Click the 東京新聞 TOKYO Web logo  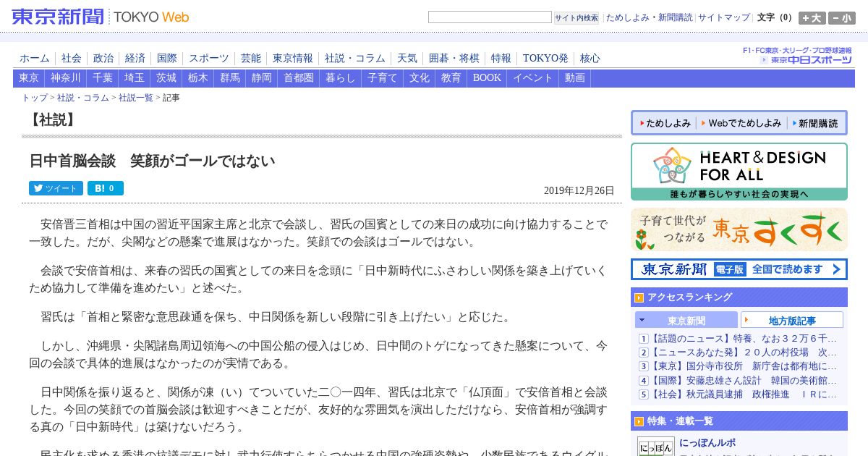pyautogui.click(x=101, y=17)
